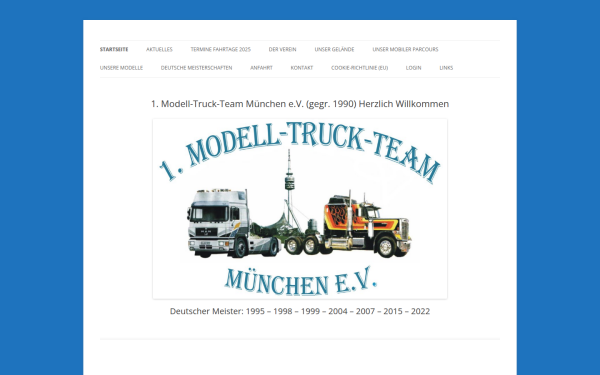This screenshot has height=375, width=600.
Task: Click the '1. Modell-Truck-Team München e.V.' welcome heading
Action: (x=300, y=104)
